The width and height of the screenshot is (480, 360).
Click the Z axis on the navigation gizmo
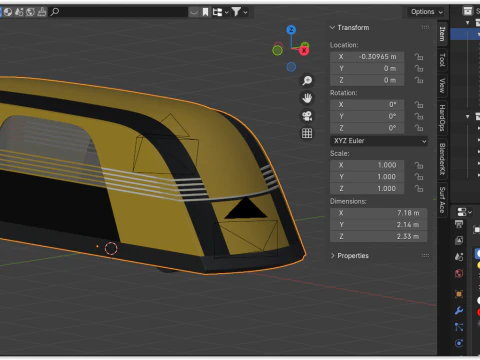[291, 30]
